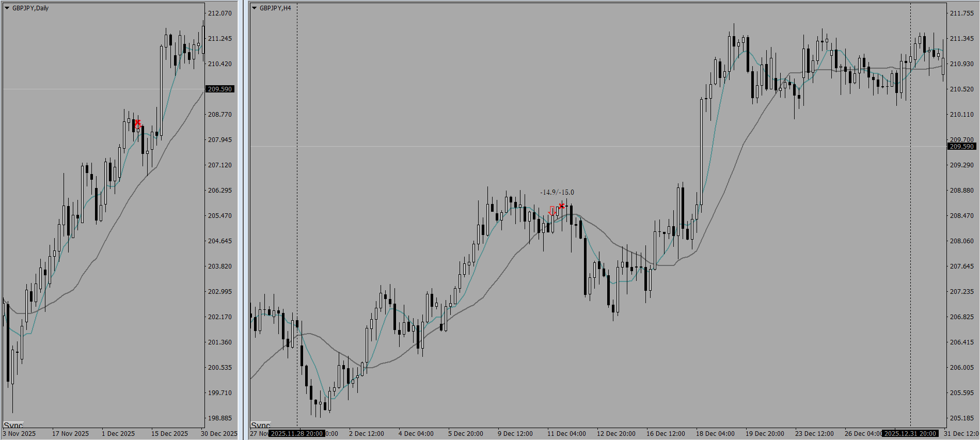Click the GBPJPY,Daily chart title text
The height and width of the screenshot is (440, 980).
pos(30,8)
